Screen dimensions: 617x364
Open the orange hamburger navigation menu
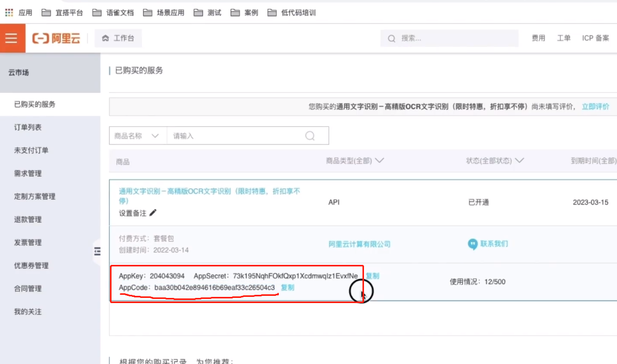tap(12, 38)
